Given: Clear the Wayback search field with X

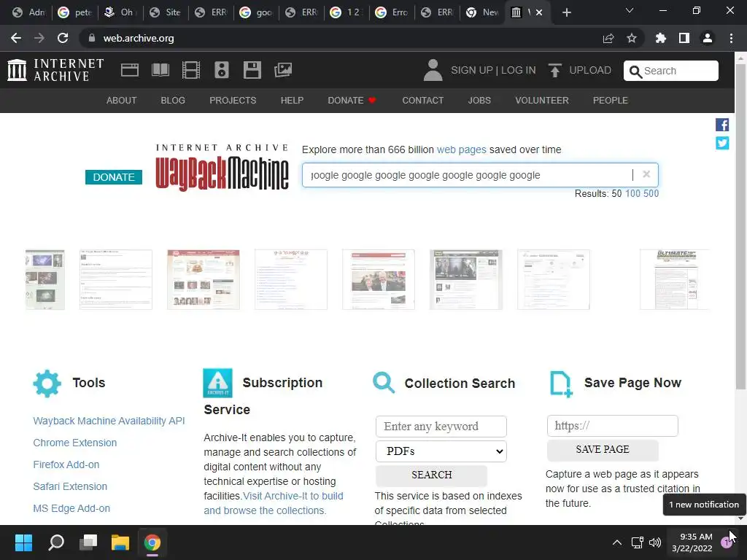Looking at the screenshot, I should [646, 174].
